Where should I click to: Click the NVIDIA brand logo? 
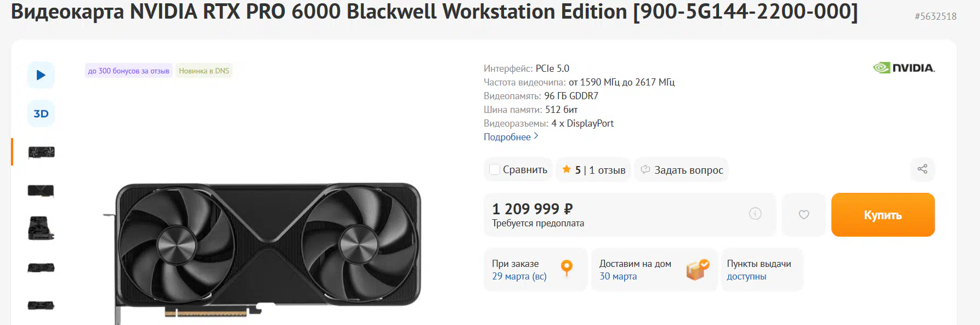click(x=904, y=68)
